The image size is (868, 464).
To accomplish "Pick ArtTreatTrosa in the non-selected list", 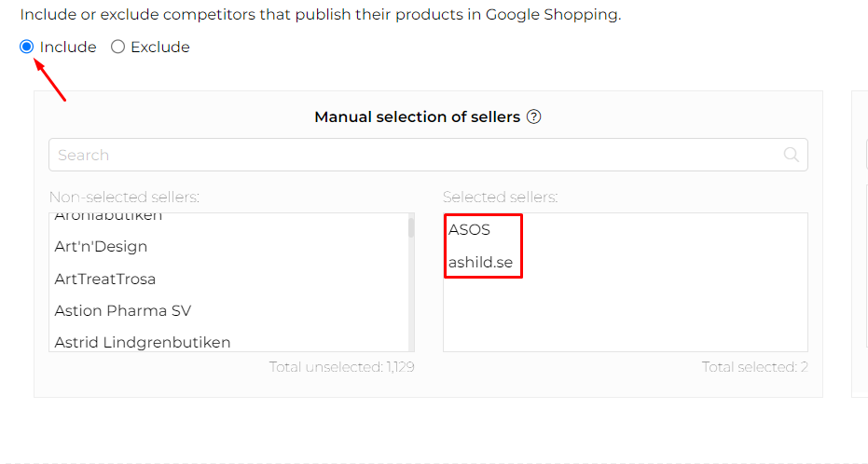I will point(104,279).
